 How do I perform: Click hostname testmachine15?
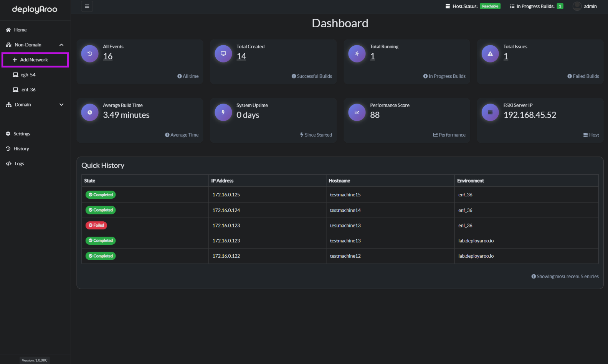point(345,195)
